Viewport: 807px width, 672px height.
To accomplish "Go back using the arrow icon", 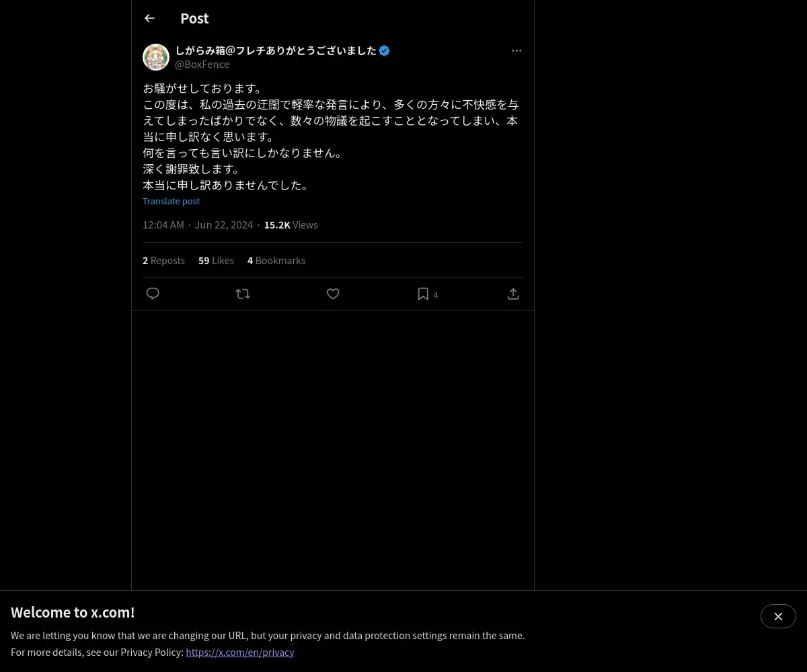I will pos(149,18).
